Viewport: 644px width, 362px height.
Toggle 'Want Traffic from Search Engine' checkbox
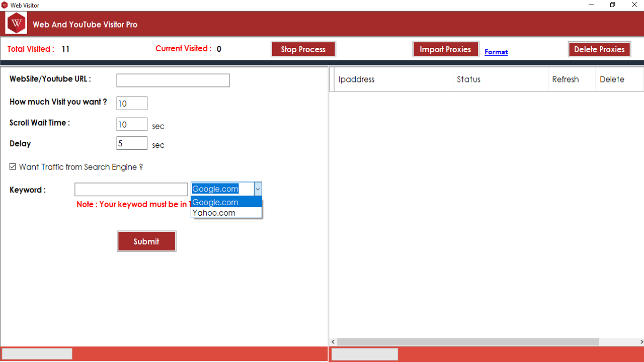coord(13,167)
